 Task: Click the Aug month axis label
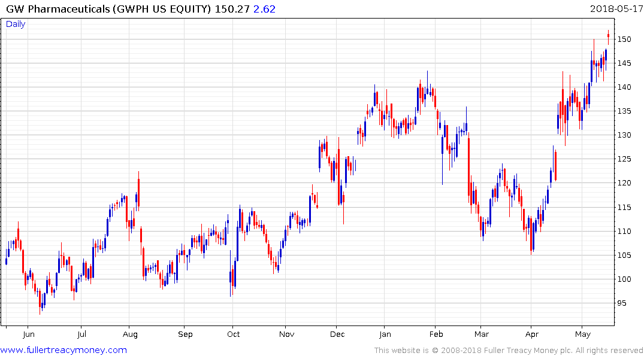[130, 334]
